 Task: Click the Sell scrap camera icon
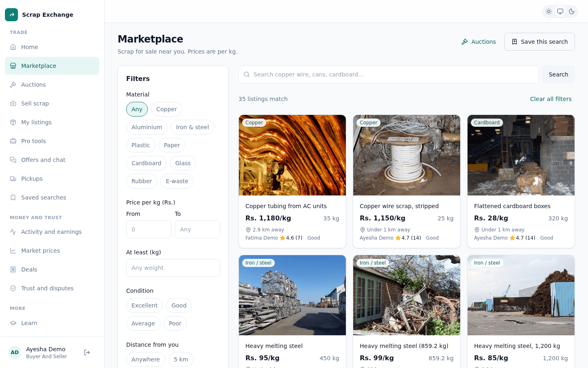pos(13,103)
